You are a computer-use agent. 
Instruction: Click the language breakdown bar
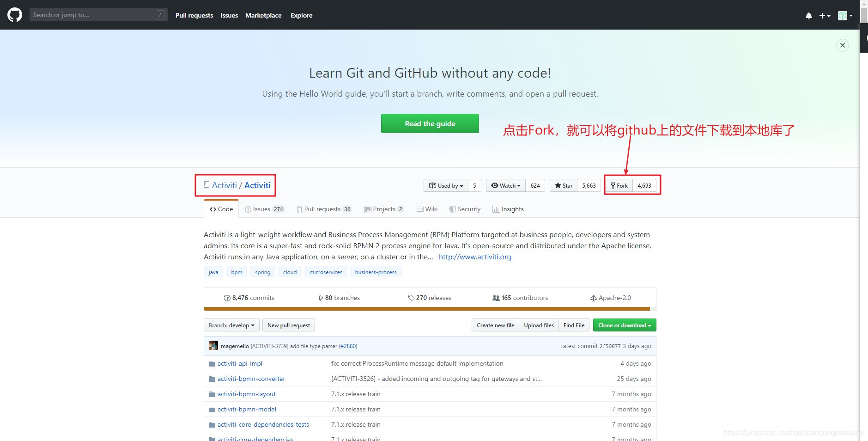point(430,309)
